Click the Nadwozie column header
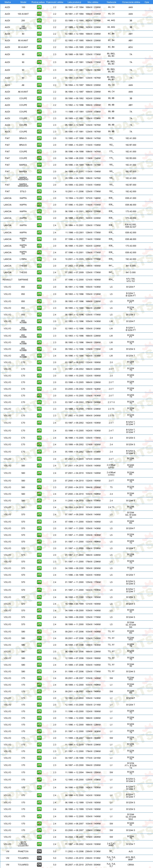Image resolution: width=153 pixels, height=868 pixels. [111, 2]
